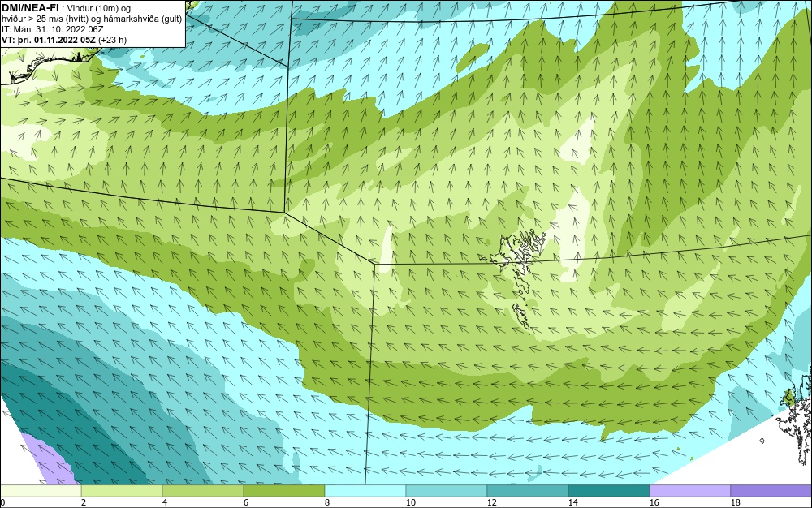Click the 6–8 m/s olive green legend swatch
The image size is (812, 508).
(283, 491)
